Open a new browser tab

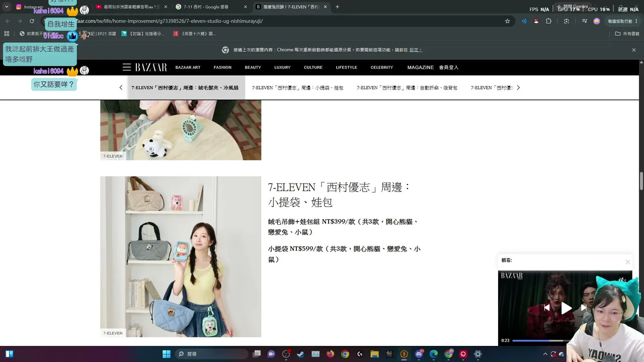337,7
